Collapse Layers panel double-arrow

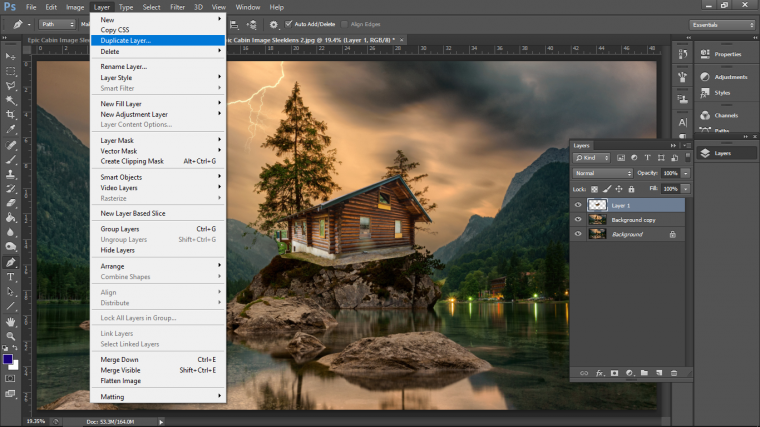pyautogui.click(x=673, y=145)
